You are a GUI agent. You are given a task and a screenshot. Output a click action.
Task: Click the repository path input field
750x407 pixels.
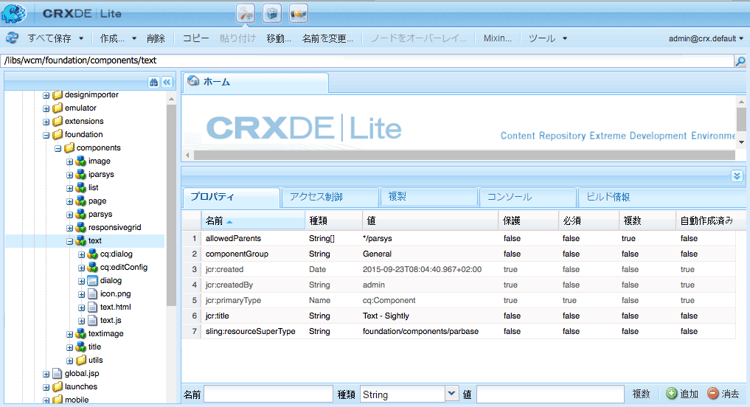coord(367,61)
